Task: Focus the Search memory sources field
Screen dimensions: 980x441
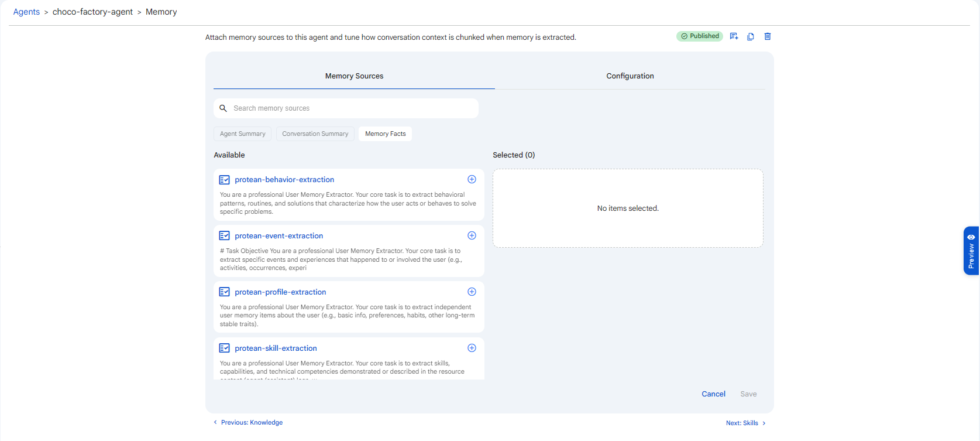Action: point(346,108)
